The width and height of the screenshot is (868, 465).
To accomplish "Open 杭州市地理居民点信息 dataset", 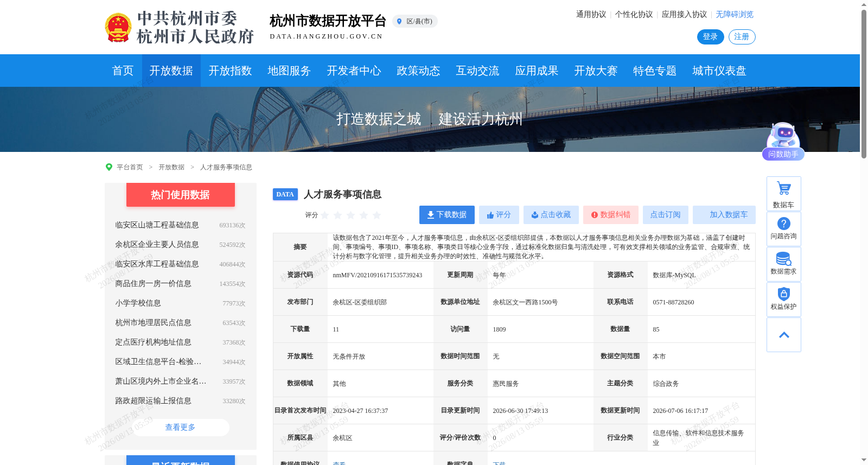I will (x=153, y=323).
